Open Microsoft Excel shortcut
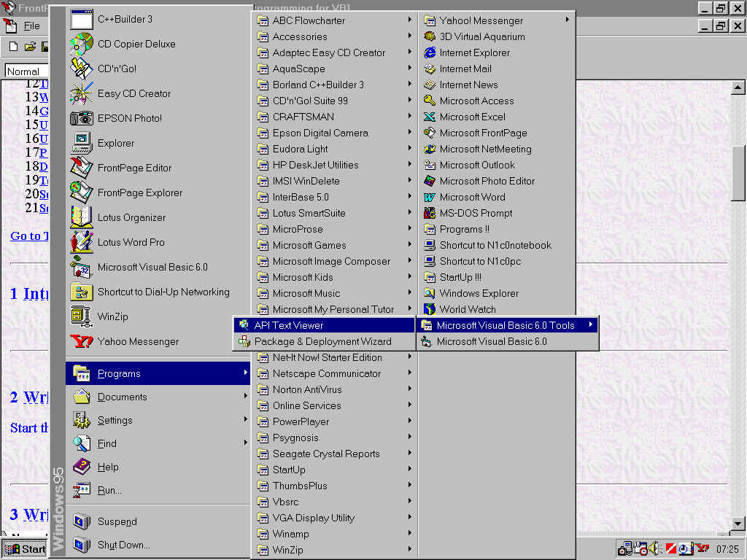 [497, 117]
